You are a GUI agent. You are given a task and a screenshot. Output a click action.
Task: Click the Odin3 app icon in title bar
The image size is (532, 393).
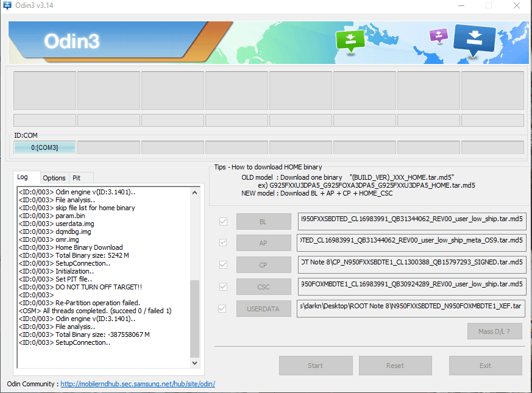(7, 5)
